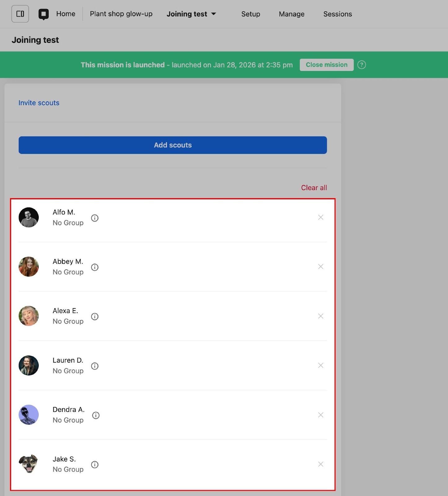This screenshot has height=496, width=448.
Task: Show info for Jake S.
Action: [x=95, y=465]
